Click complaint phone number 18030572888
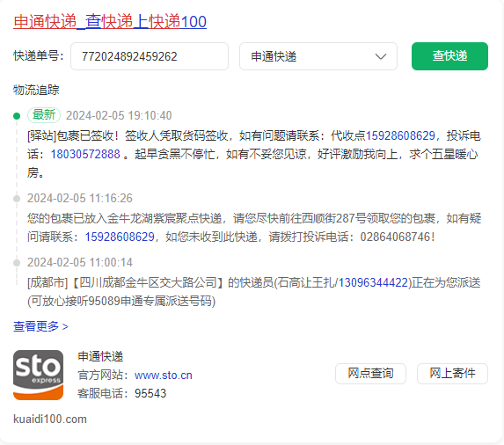The image size is (504, 445). [x=85, y=154]
